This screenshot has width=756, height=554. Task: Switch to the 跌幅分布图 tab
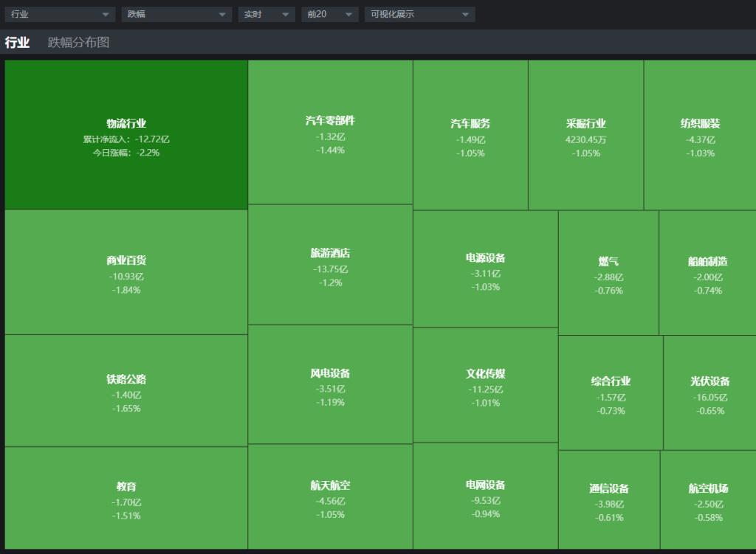pyautogui.click(x=78, y=42)
